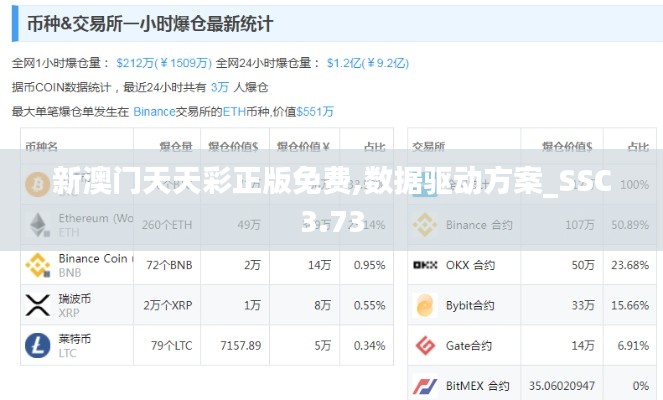Click the 15.66% share in Bybit row
The height and width of the screenshot is (400, 663).
point(630,305)
